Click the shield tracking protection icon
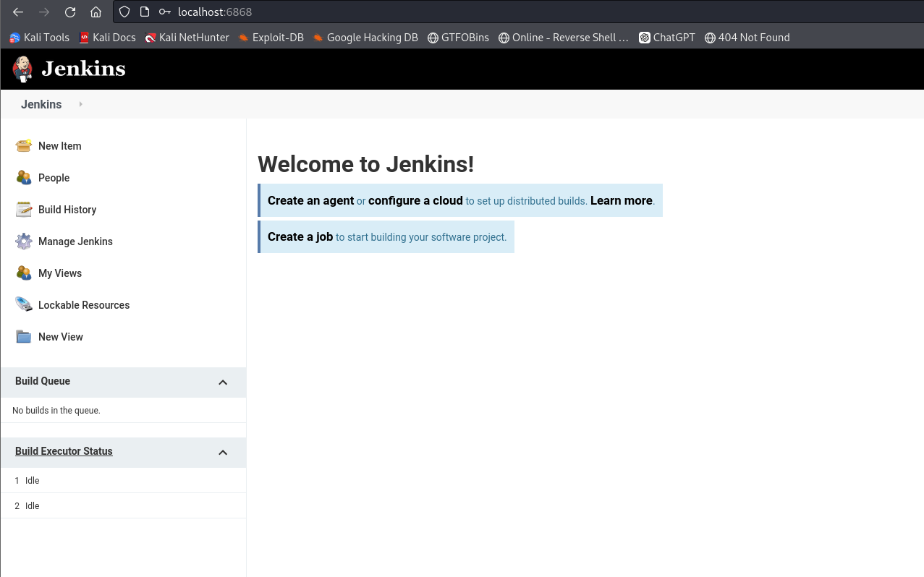The image size is (924, 577). click(x=124, y=12)
